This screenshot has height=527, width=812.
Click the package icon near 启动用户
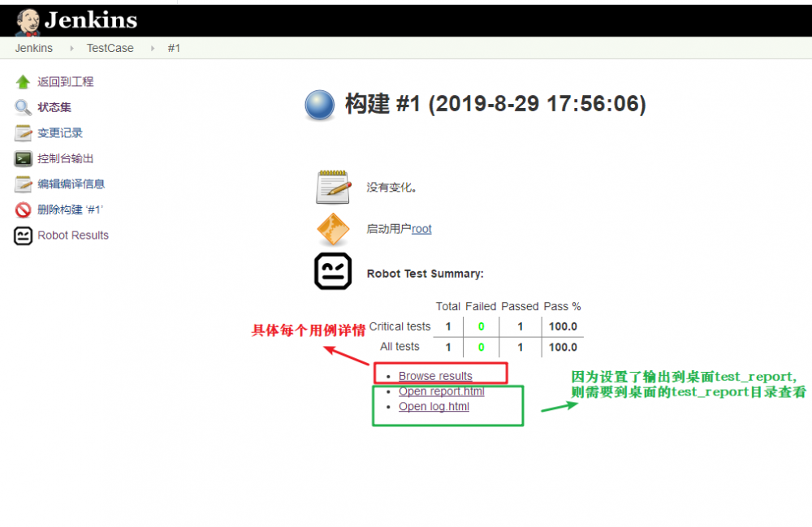point(333,230)
